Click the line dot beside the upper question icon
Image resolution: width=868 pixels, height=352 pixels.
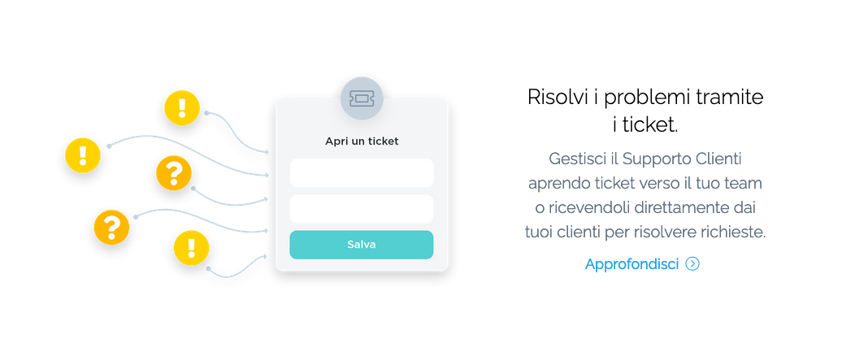193,188
